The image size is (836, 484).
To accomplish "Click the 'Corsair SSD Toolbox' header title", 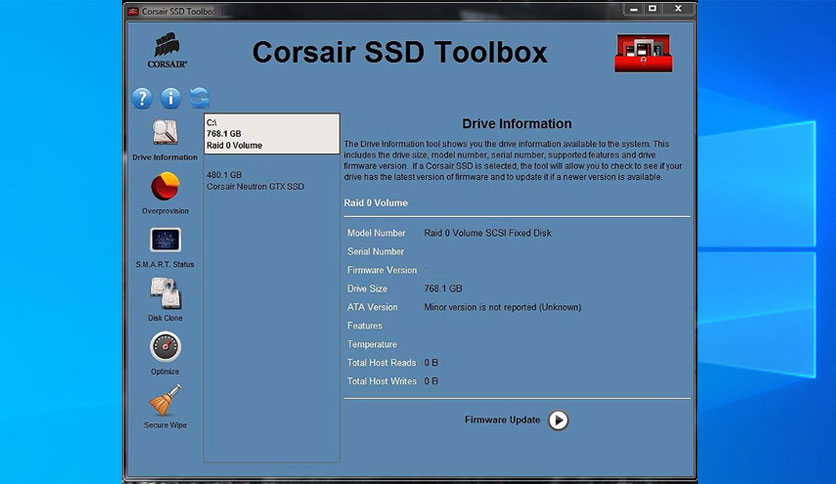I will (x=400, y=52).
